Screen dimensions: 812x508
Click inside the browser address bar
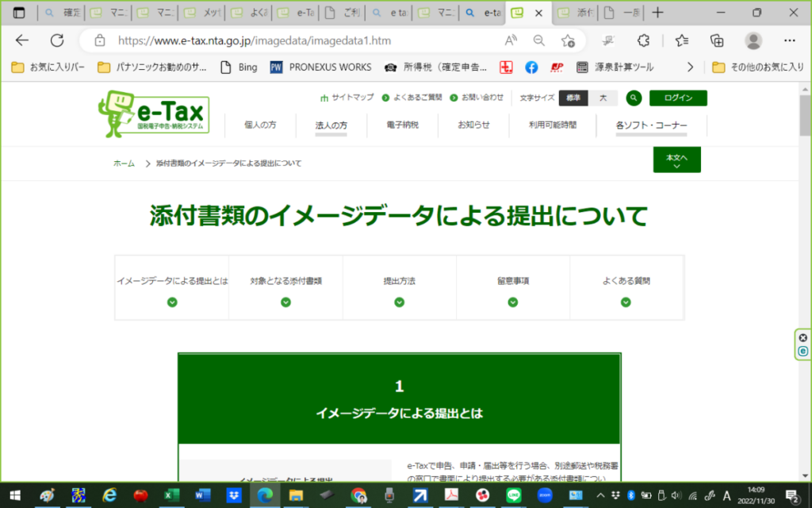click(x=238, y=40)
